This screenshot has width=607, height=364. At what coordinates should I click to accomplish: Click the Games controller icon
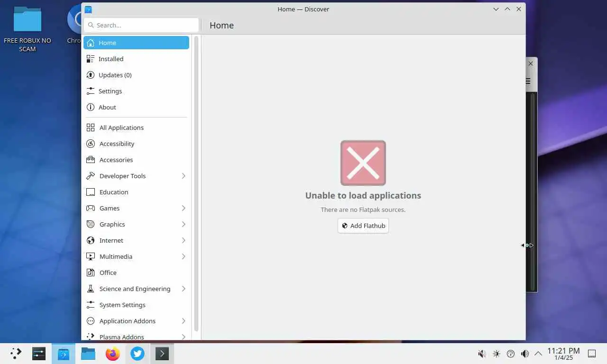pos(91,208)
